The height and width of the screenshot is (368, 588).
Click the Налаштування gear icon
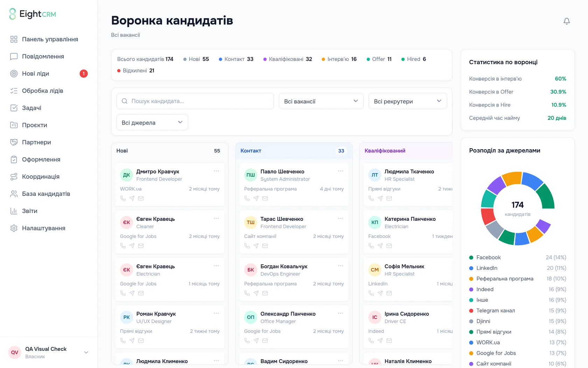click(14, 228)
